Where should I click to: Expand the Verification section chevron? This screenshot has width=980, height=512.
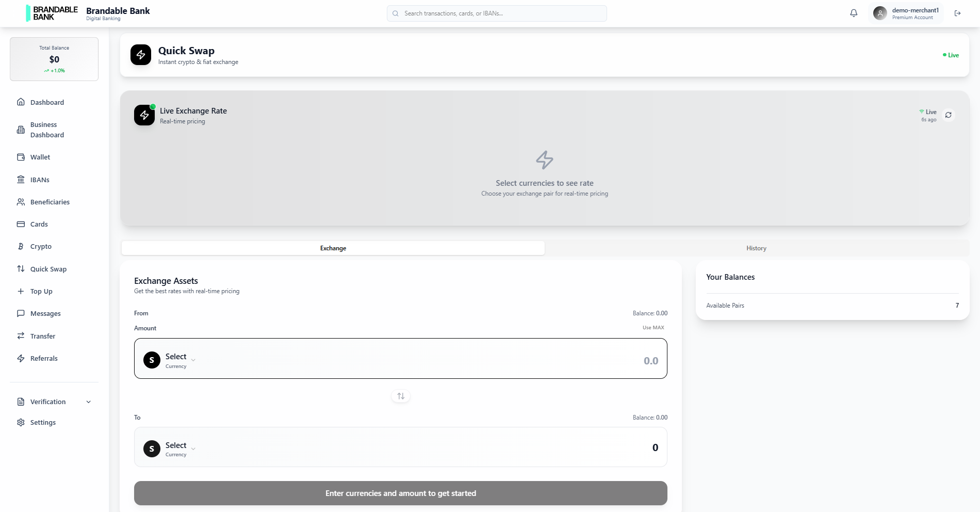(88, 402)
